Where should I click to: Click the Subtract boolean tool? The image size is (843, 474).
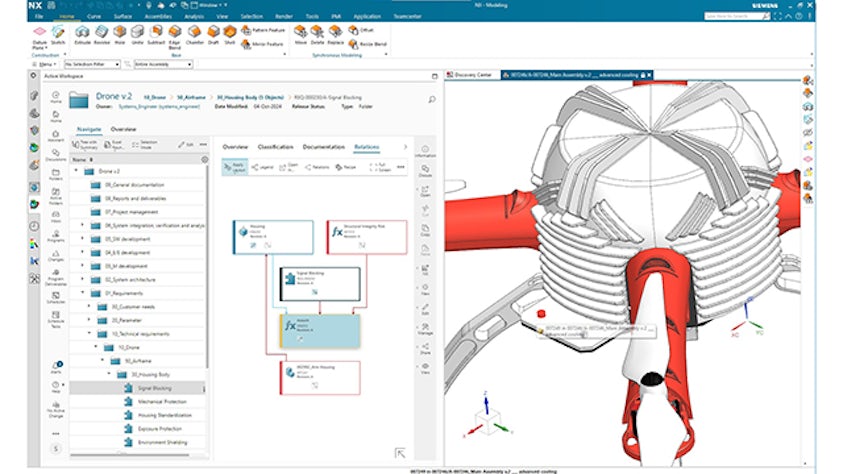click(156, 35)
